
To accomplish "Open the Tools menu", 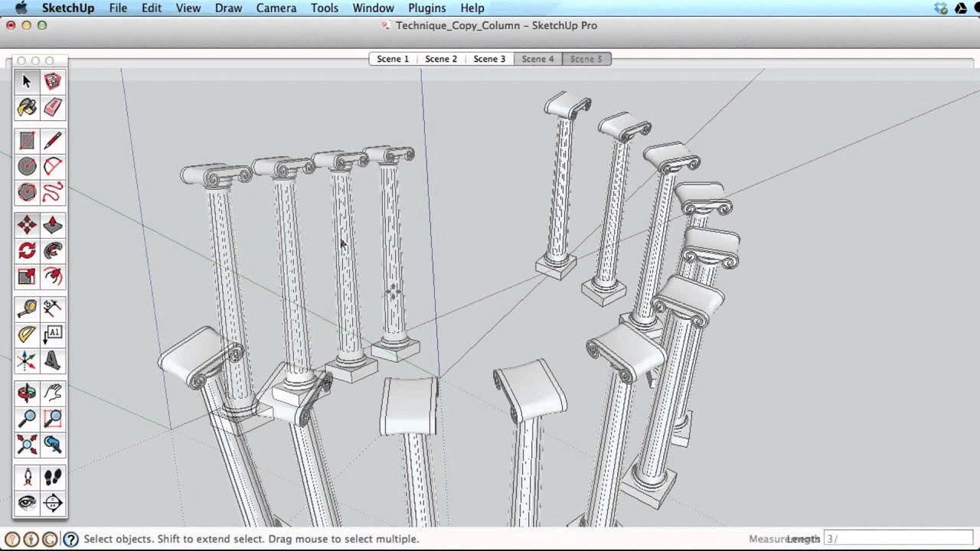I will pos(325,8).
